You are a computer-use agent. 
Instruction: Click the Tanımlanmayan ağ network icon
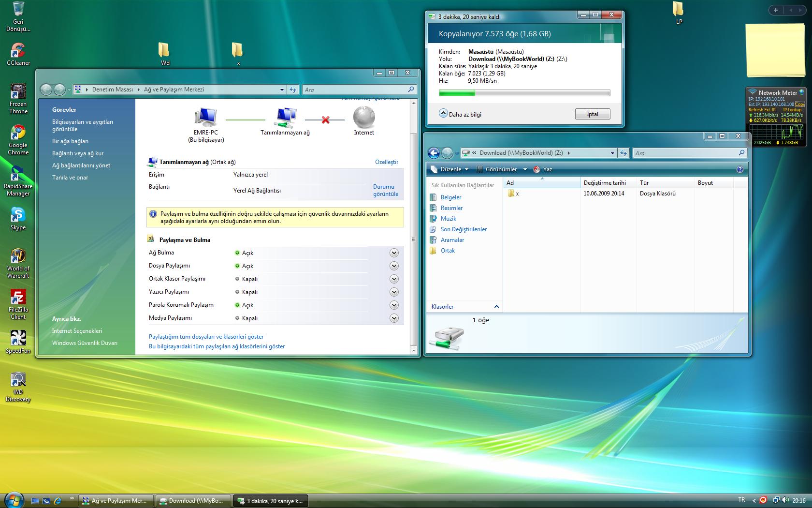[285, 118]
